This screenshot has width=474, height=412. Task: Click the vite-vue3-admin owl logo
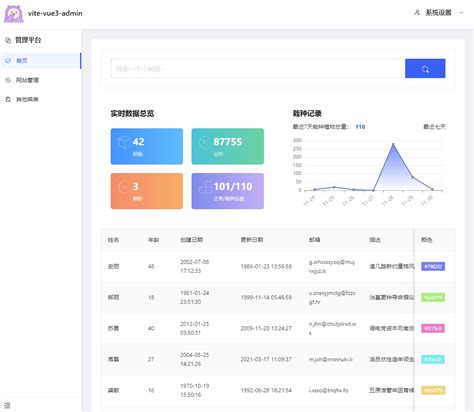coord(14,14)
